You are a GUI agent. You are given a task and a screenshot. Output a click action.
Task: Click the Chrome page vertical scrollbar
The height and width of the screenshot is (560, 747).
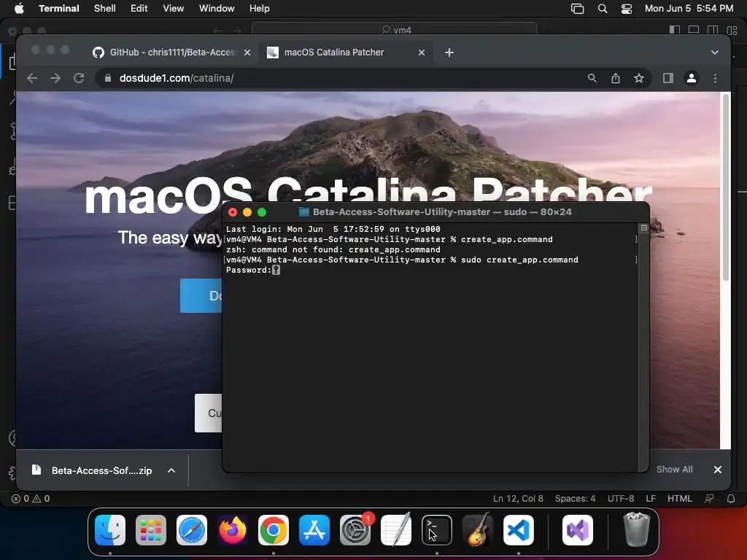(x=726, y=187)
